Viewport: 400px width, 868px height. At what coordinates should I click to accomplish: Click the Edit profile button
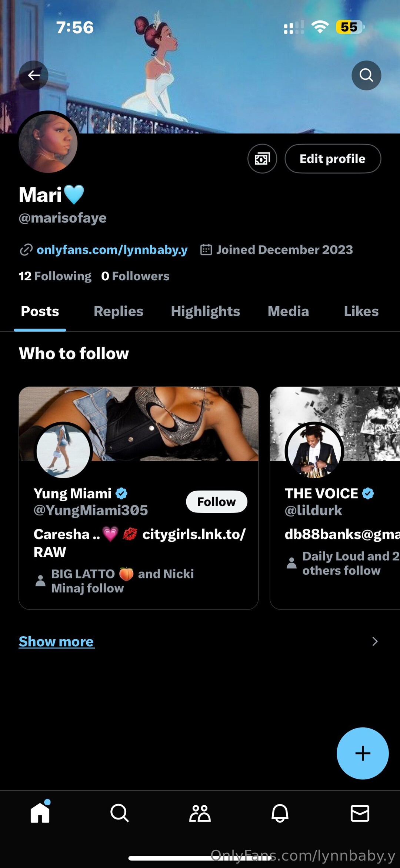pyautogui.click(x=333, y=159)
